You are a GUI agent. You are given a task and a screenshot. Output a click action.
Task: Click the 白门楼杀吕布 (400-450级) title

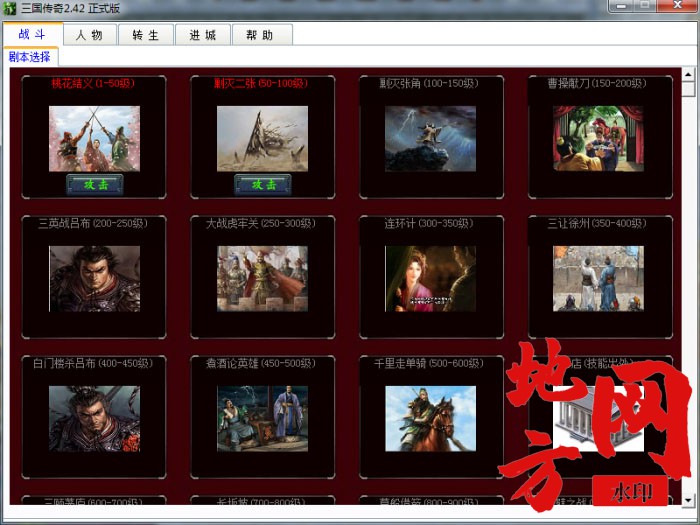93,363
